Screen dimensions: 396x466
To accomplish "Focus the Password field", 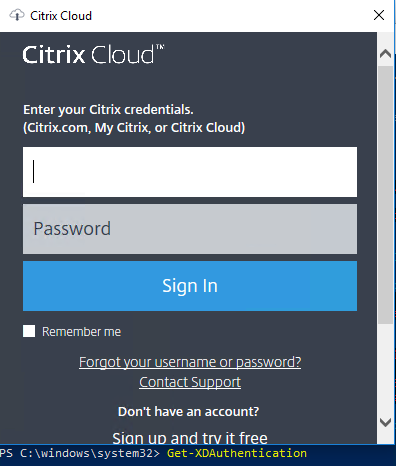I will point(190,229).
